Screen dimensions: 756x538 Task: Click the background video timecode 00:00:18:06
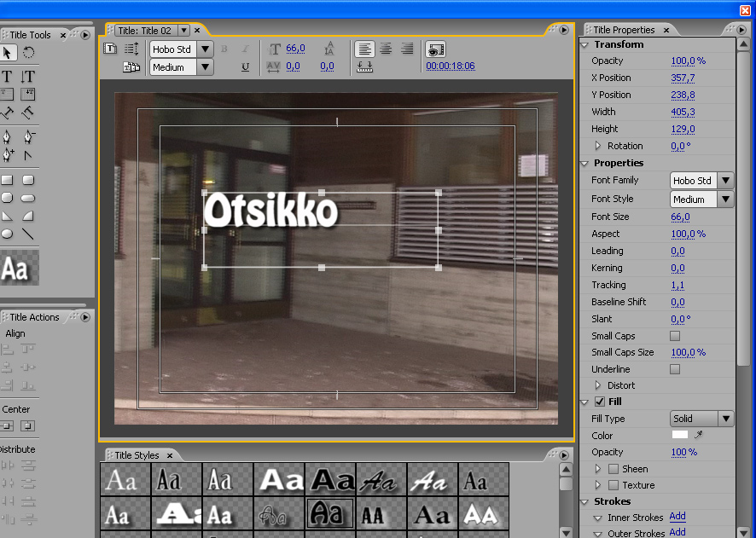pos(451,66)
